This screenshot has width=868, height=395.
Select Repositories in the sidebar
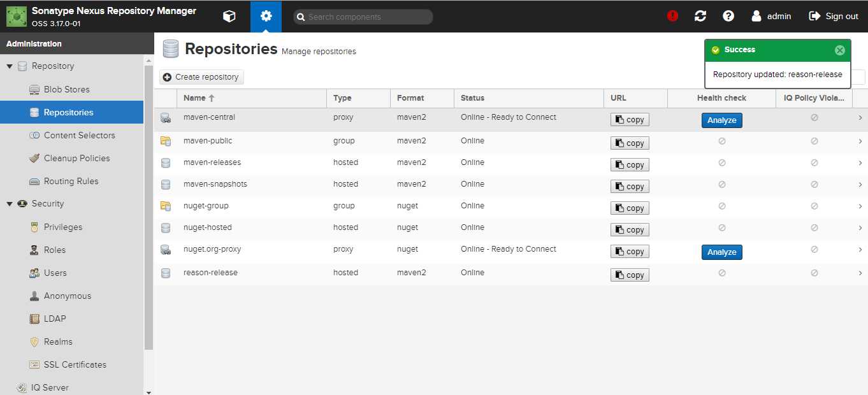click(x=71, y=112)
